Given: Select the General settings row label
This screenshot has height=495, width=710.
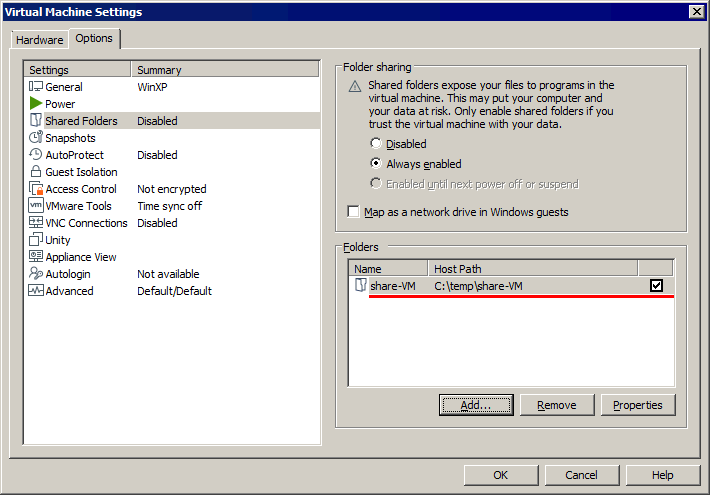Looking at the screenshot, I should tap(64, 87).
